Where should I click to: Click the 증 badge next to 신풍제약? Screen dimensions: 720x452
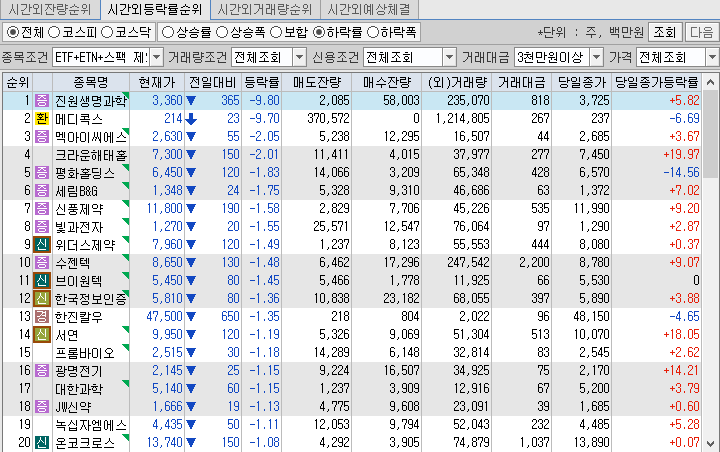tap(42, 209)
